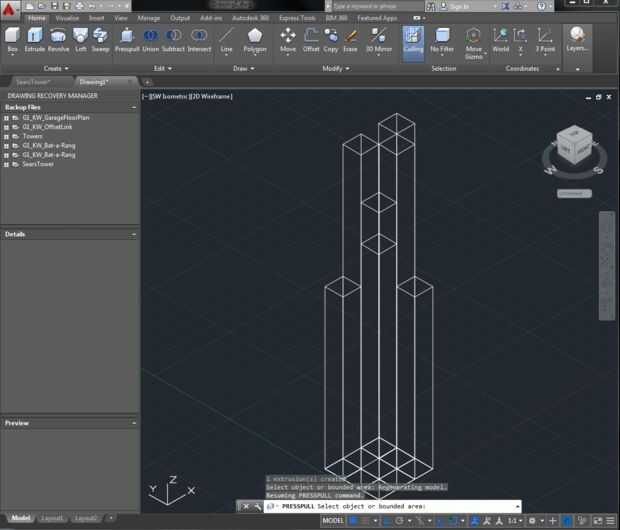This screenshot has height=530, width=620.
Task: Expand the Modify panel dropdown
Action: pyautogui.click(x=336, y=68)
